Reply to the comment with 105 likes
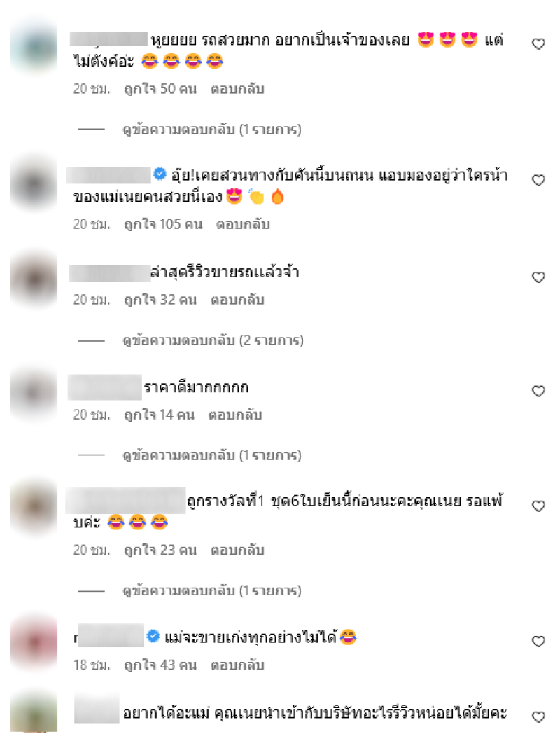Image resolution: width=560 pixels, height=734 pixels. [x=243, y=224]
